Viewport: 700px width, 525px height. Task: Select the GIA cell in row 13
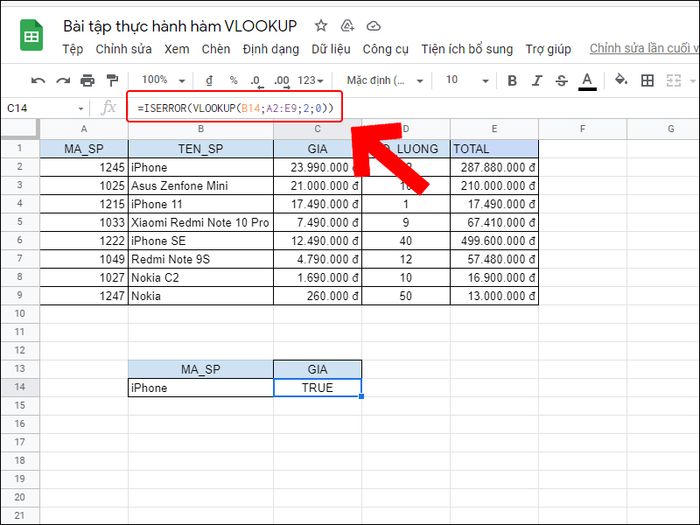point(317,369)
